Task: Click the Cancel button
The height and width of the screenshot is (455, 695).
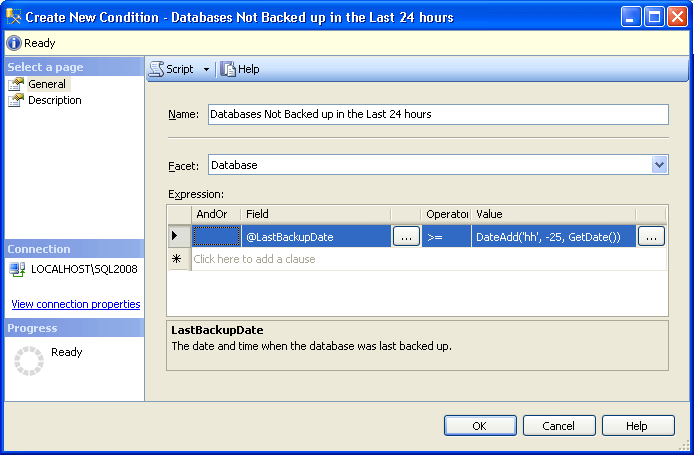Action: (x=559, y=426)
